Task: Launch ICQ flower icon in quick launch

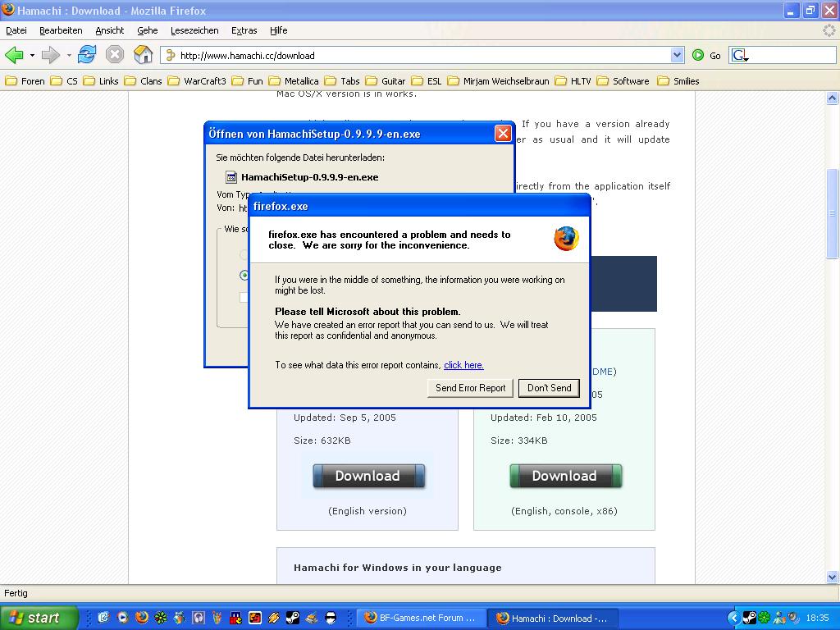Action: click(160, 618)
